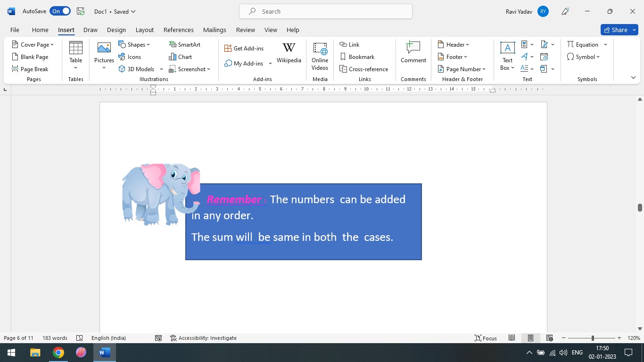Viewport: 644px width, 362px height.
Task: Open Wikipedia add-in
Action: pyautogui.click(x=289, y=52)
